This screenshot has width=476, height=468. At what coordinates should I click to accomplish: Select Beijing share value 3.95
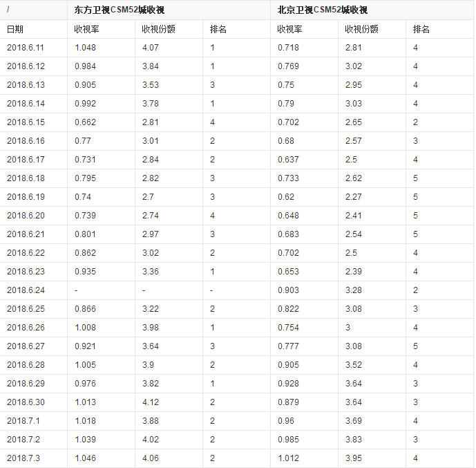click(x=354, y=458)
